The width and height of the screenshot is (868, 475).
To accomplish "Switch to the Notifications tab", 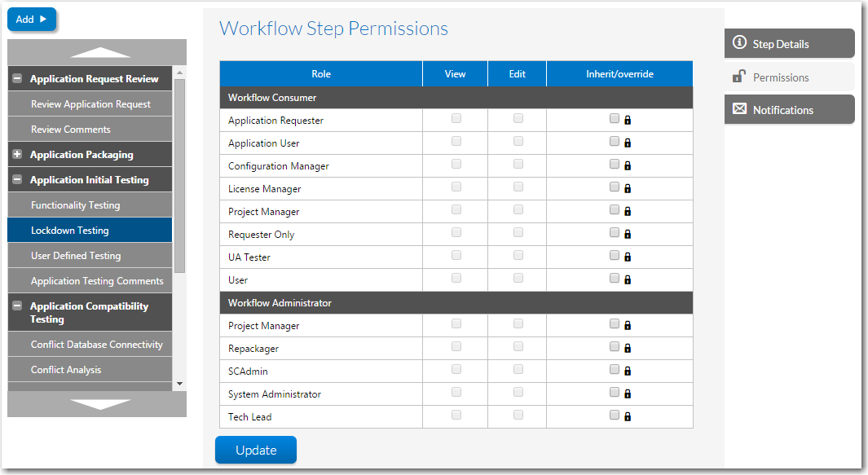I will (788, 110).
